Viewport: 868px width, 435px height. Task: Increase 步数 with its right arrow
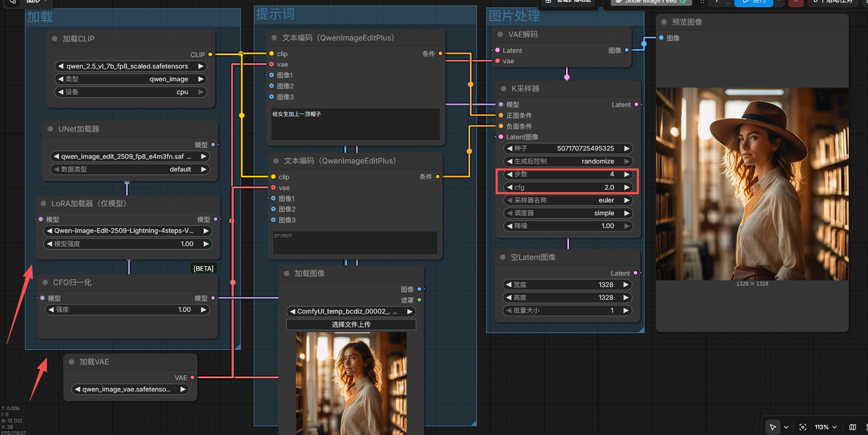pos(627,174)
